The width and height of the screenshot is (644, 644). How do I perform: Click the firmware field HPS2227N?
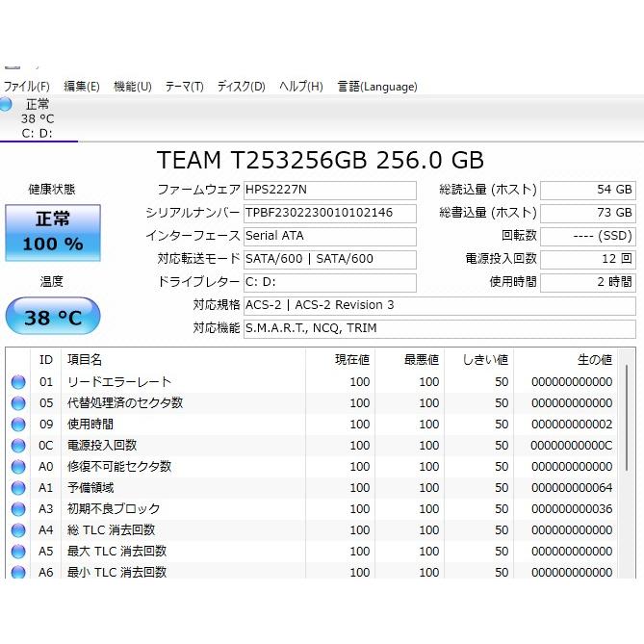[x=330, y=191]
